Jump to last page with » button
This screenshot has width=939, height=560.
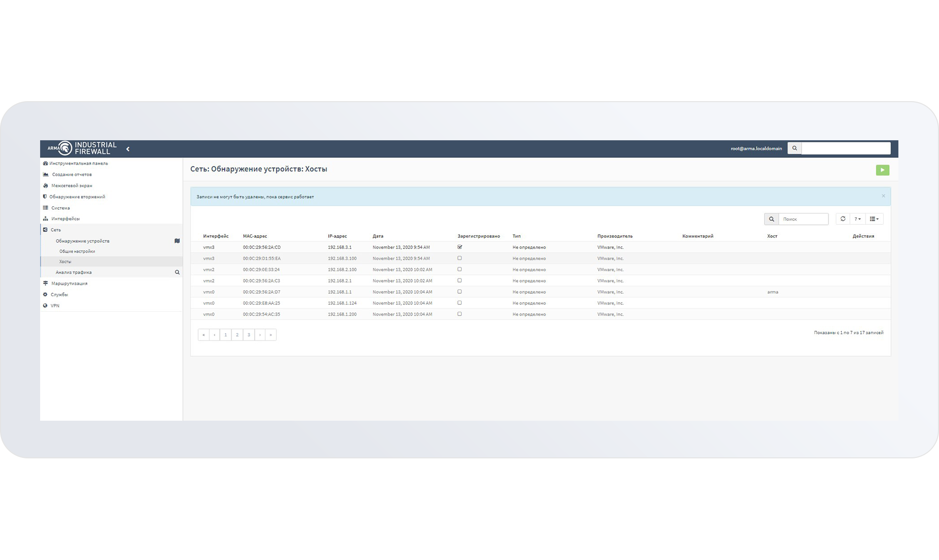pos(271,335)
